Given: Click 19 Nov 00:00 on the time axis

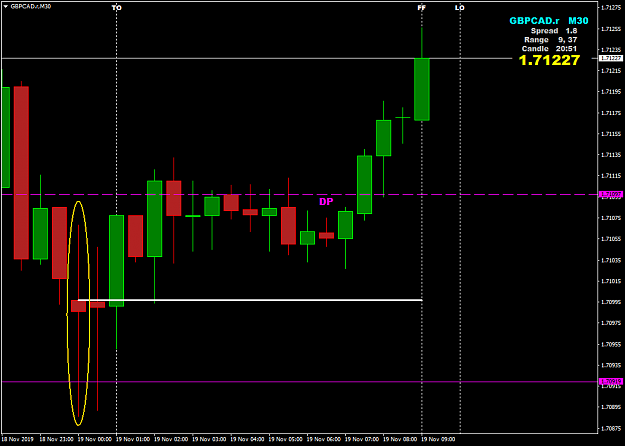Looking at the screenshot, I should [94, 439].
